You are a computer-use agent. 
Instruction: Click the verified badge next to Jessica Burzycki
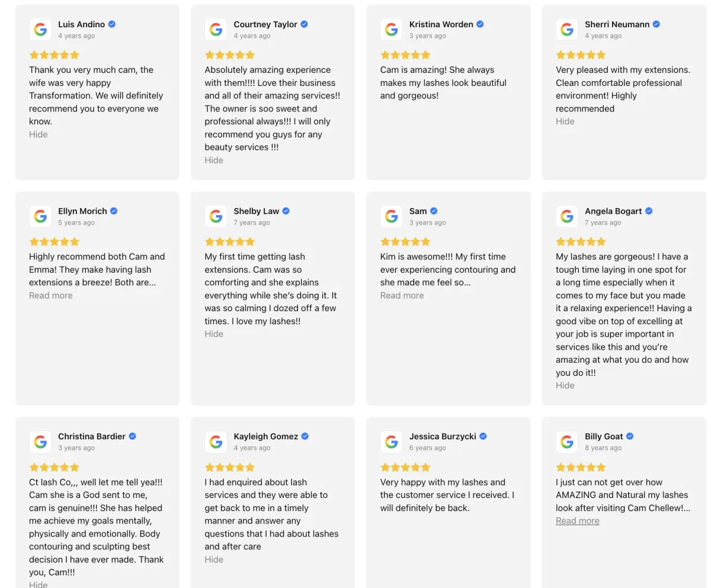(x=483, y=436)
